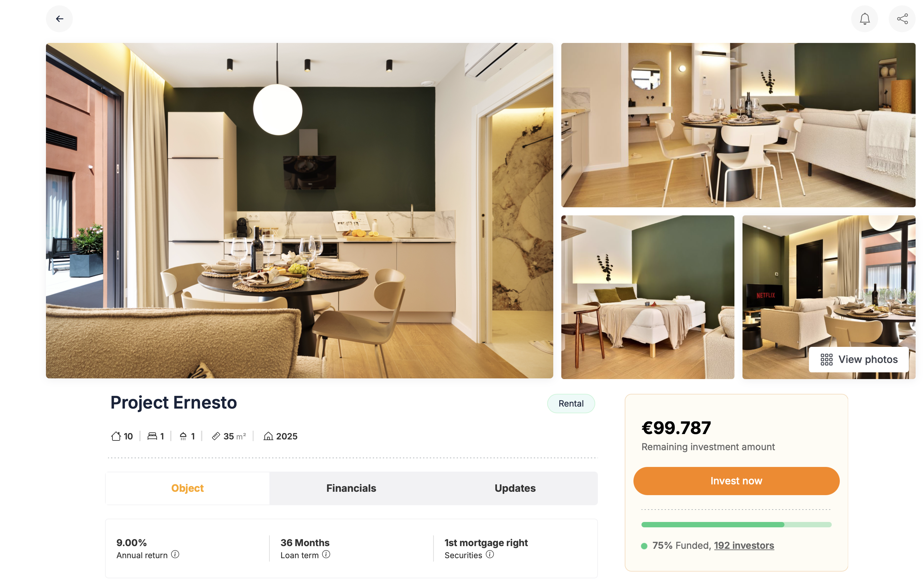Click the bed icon for bedrooms
The image size is (924, 581).
point(152,436)
